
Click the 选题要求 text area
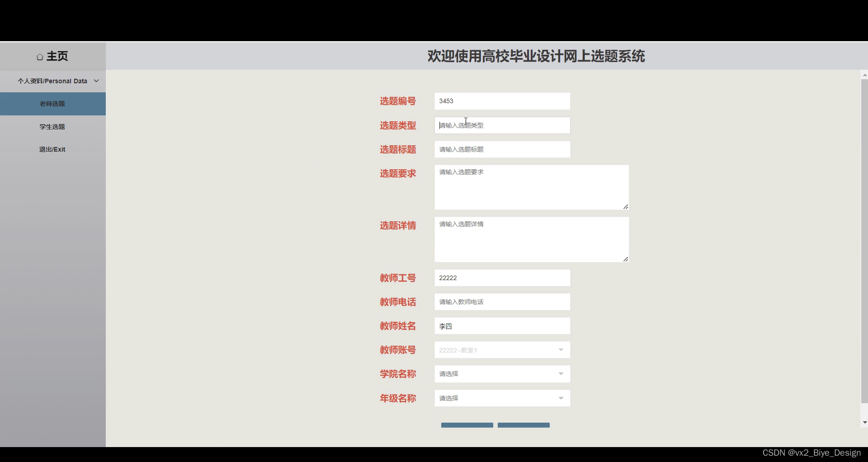532,187
